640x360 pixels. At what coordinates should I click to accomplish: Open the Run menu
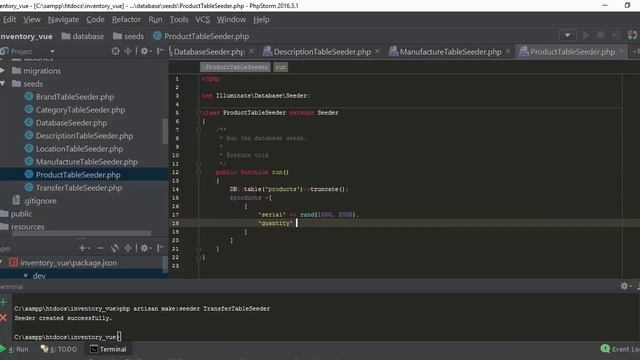point(155,19)
